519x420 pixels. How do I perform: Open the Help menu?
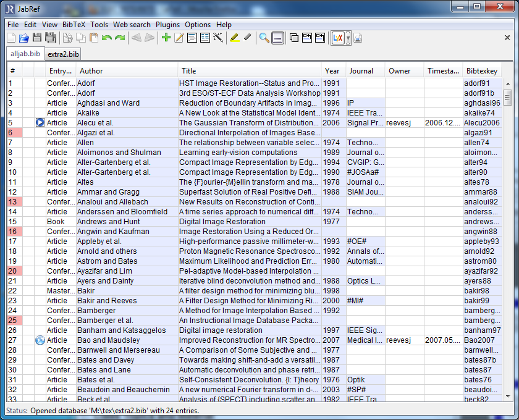[224, 25]
